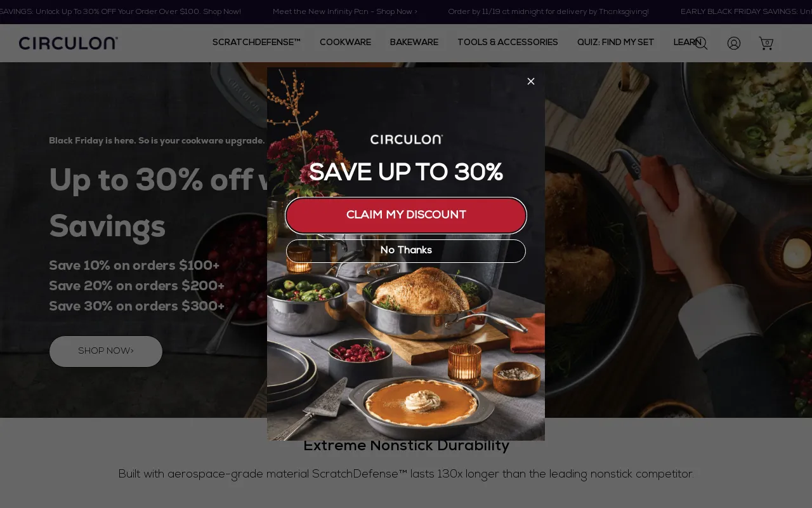Click the Shop Now hero button
812x508 pixels.
coord(106,351)
